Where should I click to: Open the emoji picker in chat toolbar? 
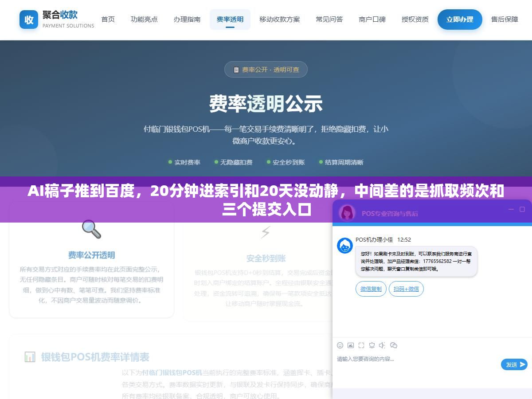click(x=340, y=345)
